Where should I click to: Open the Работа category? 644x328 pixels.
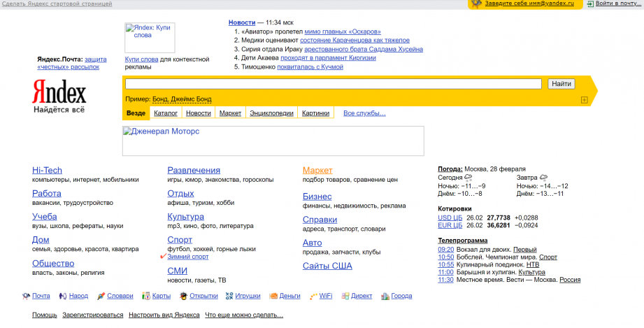47,193
